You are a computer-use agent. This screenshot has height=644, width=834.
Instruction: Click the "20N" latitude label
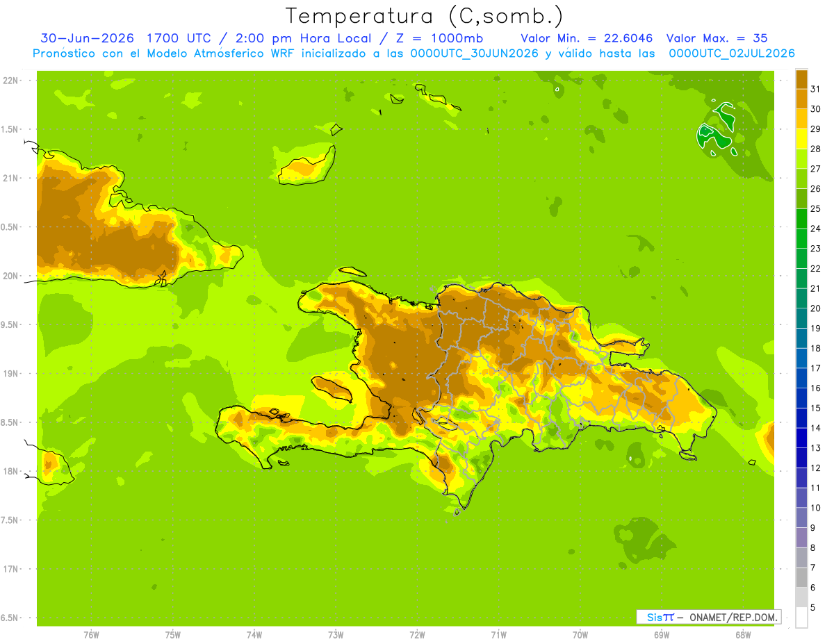[x=10, y=276]
